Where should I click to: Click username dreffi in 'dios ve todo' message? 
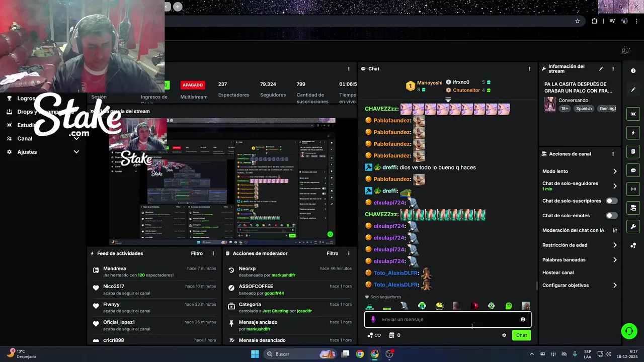pyautogui.click(x=389, y=167)
